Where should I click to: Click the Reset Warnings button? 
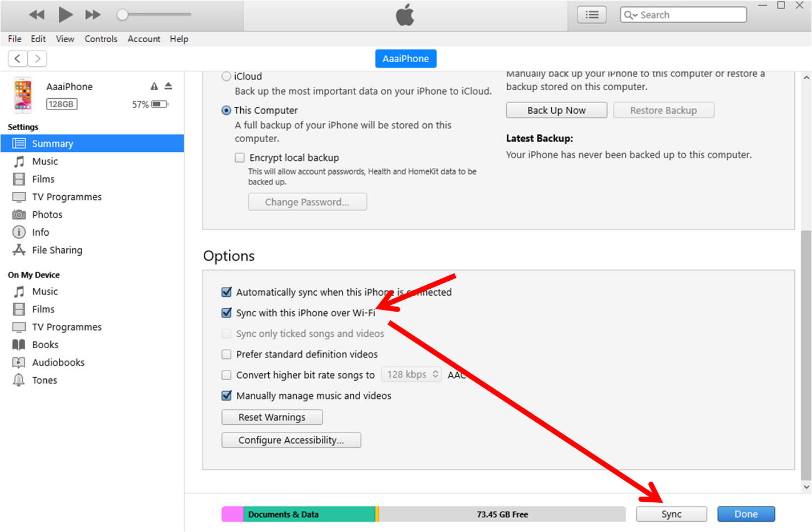point(272,417)
